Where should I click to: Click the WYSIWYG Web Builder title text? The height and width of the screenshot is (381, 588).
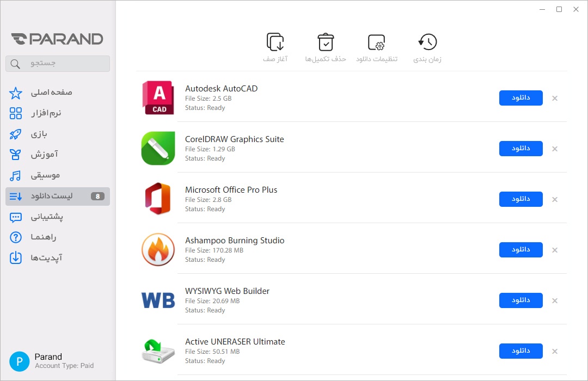pos(227,291)
